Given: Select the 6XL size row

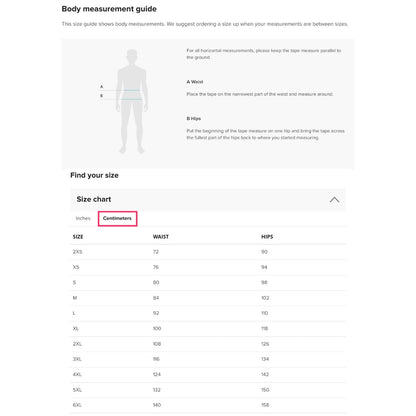Looking at the screenshot, I should tap(208, 405).
